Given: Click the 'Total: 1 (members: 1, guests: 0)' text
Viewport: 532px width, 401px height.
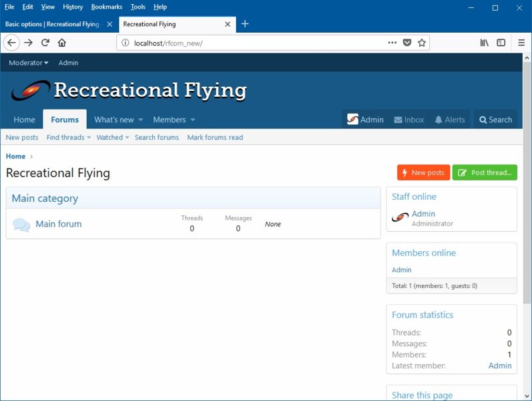Looking at the screenshot, I should coord(435,286).
